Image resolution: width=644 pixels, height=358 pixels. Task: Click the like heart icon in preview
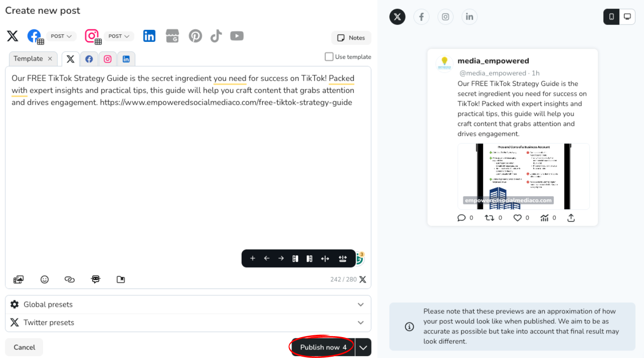coord(517,218)
